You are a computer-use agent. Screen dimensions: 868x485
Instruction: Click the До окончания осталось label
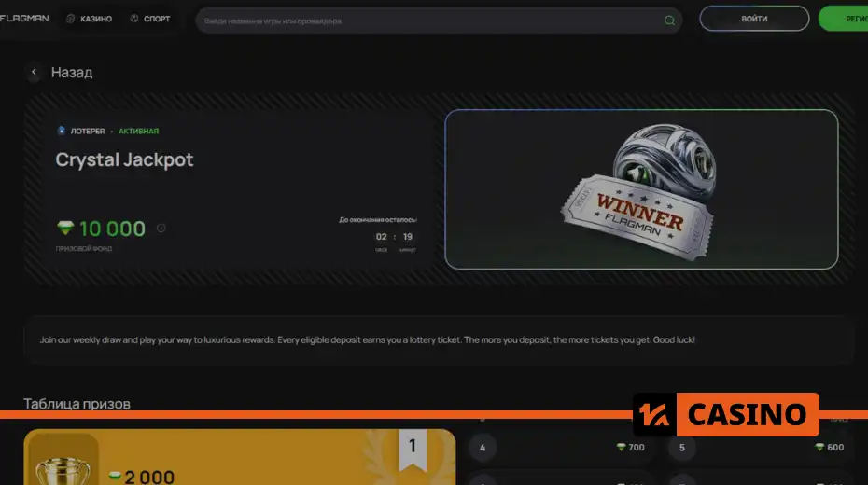coord(378,219)
